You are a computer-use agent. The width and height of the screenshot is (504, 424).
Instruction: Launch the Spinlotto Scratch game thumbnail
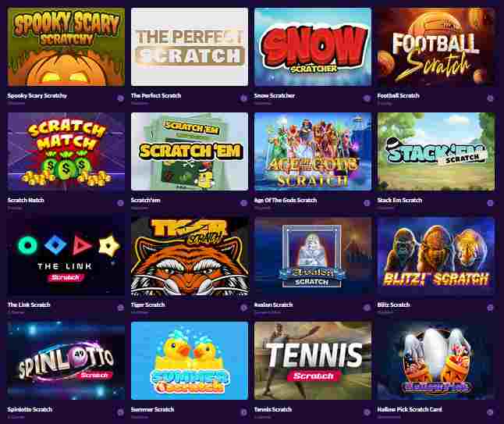pyautogui.click(x=66, y=361)
